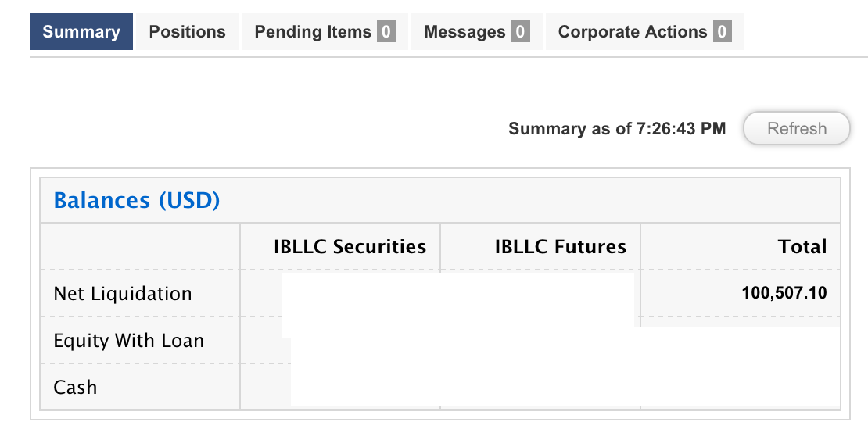
Task: Open the Summary tab
Action: click(x=81, y=32)
